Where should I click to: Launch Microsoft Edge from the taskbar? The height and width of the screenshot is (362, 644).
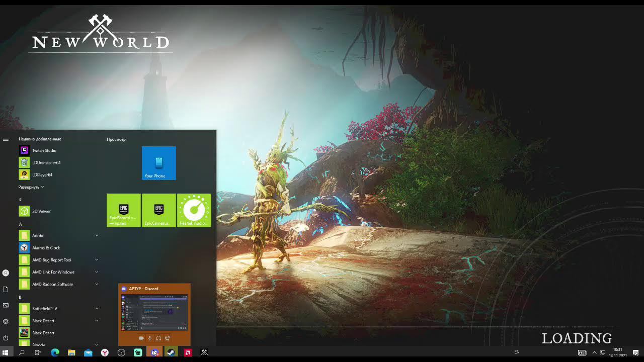click(55, 353)
